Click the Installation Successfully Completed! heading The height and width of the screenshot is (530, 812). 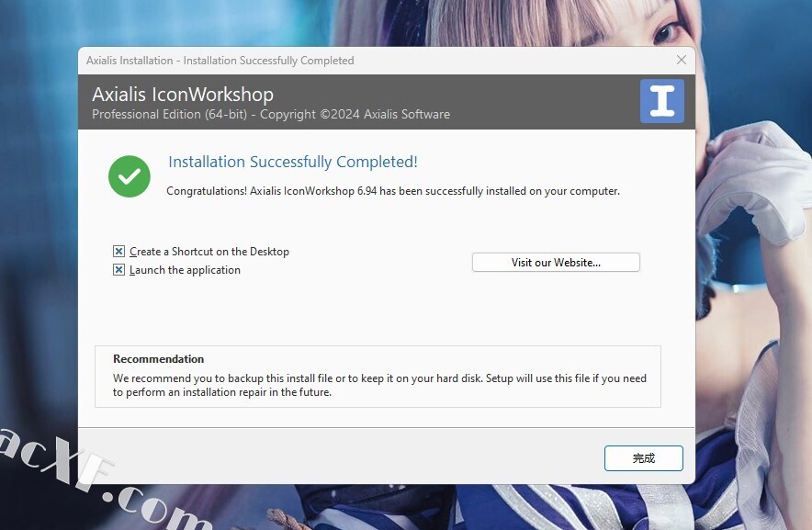tap(293, 162)
